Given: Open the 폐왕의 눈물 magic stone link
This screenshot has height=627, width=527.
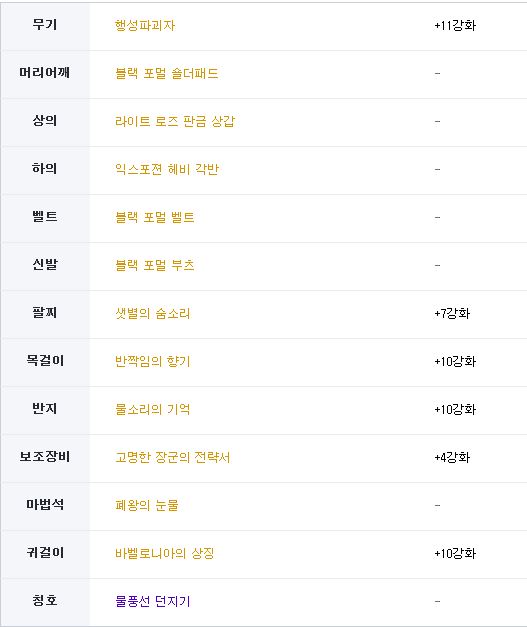Looking at the screenshot, I should click(147, 505).
